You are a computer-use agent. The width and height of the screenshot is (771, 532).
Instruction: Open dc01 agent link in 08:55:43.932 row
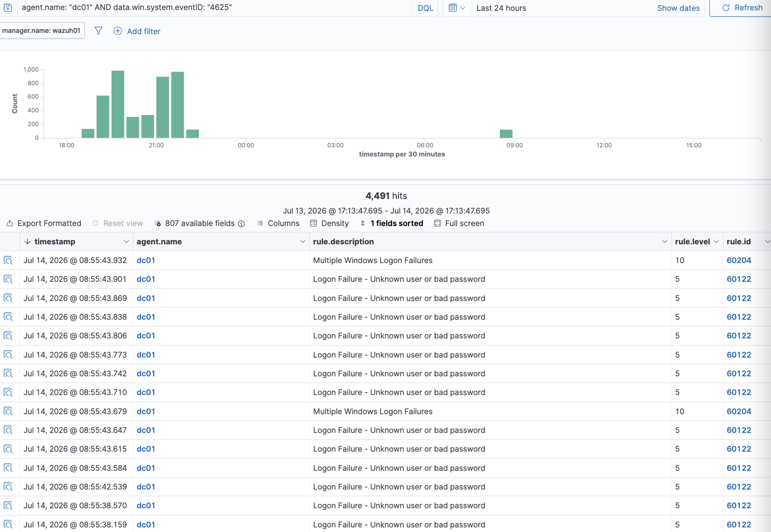tap(146, 260)
